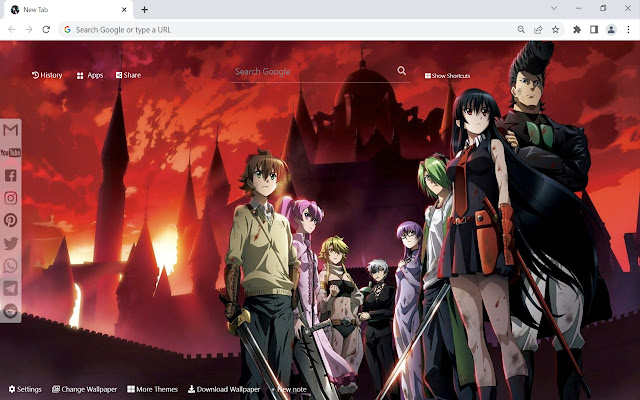Share this page icon in address bar
640x400 pixels.
tap(538, 29)
